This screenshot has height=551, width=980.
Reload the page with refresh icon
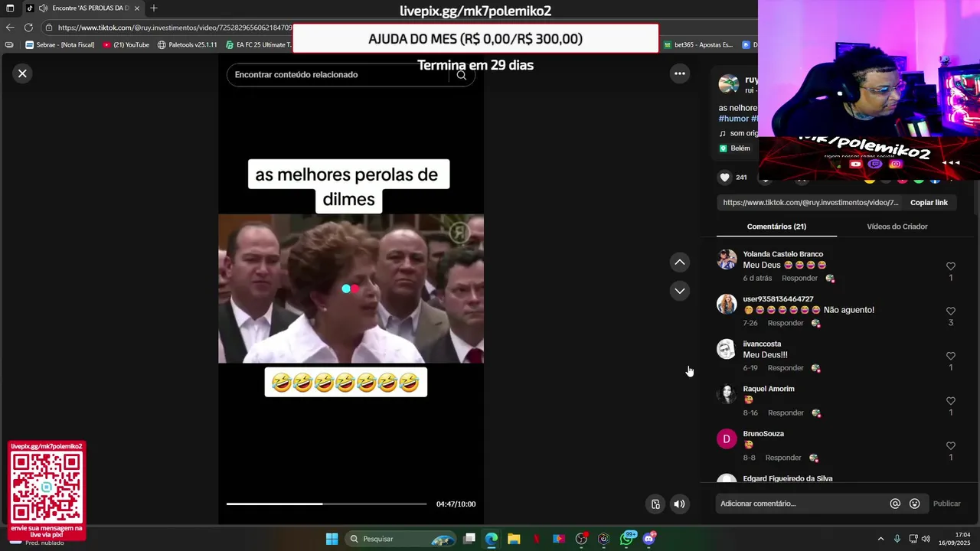28,28
